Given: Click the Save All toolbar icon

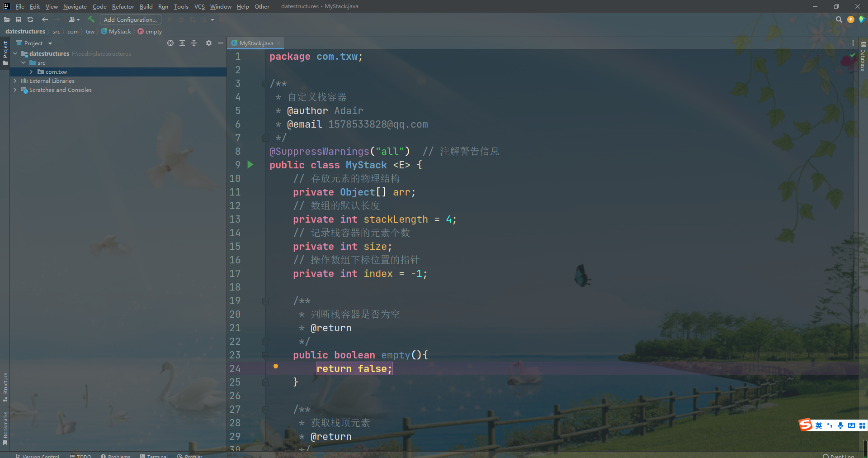Looking at the screenshot, I should click(x=19, y=19).
